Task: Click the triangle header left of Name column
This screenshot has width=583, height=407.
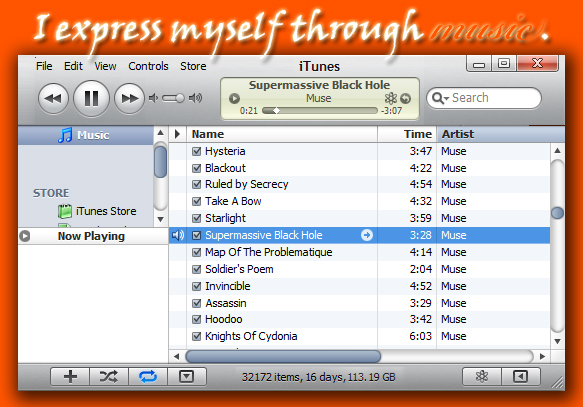Action: [x=178, y=134]
